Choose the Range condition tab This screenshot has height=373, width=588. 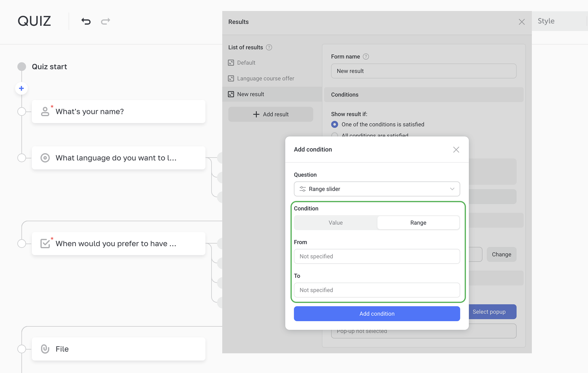tap(418, 223)
